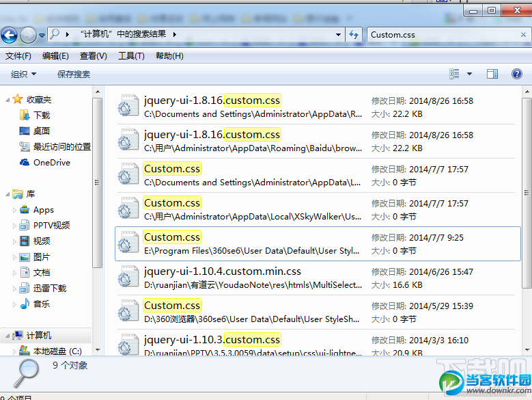532x400 pixels.
Task: Click the greyed Forward arrow button
Action: click(28, 35)
